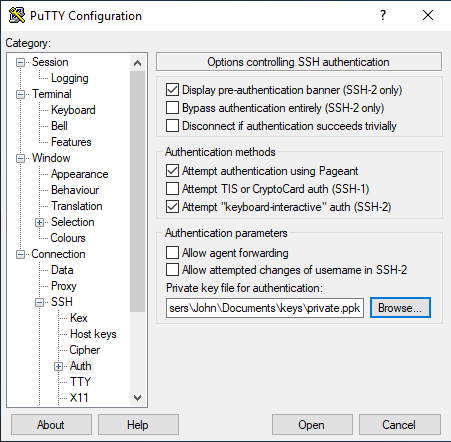Enable Allow agent forwarding checkbox
451x442 pixels.
172,253
